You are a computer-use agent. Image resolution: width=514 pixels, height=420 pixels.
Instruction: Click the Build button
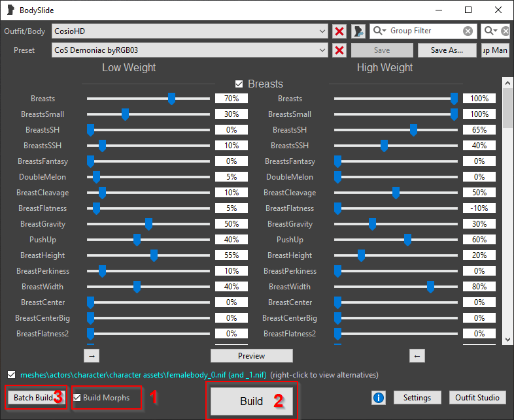(x=251, y=401)
